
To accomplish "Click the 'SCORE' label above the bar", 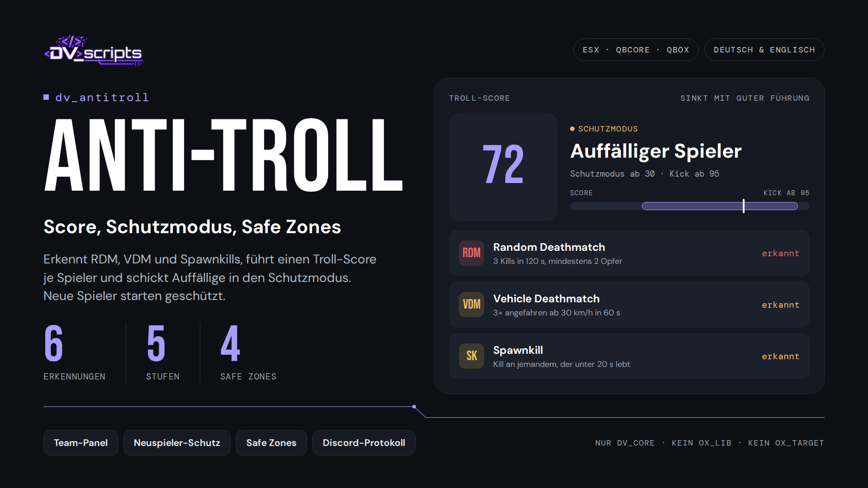I will [x=581, y=193].
